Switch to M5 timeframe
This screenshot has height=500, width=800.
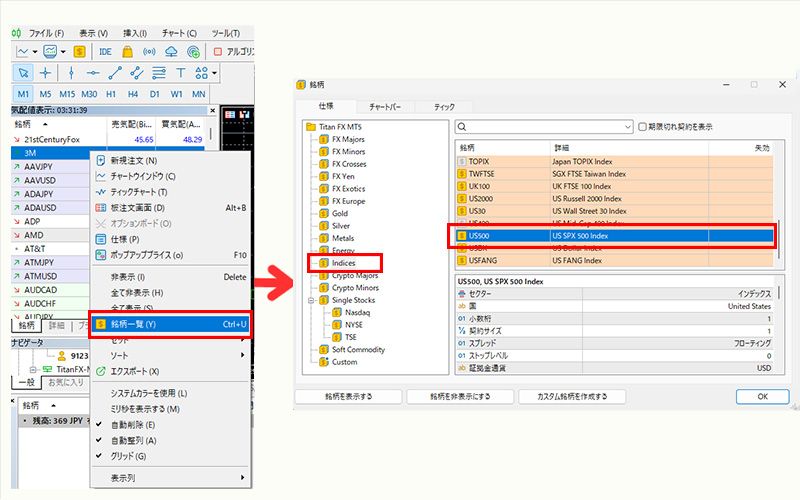45,94
